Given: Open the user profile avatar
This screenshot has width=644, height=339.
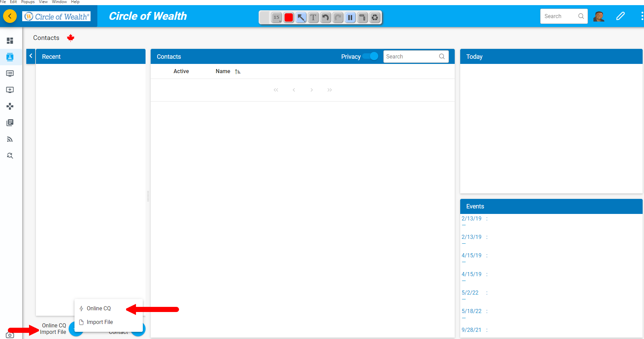Looking at the screenshot, I should 599,16.
